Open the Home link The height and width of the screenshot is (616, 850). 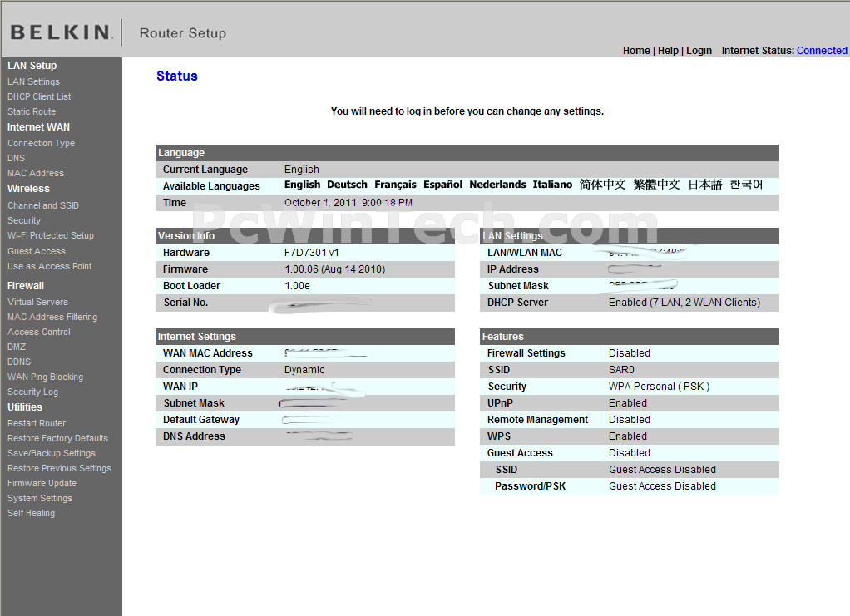click(x=636, y=51)
